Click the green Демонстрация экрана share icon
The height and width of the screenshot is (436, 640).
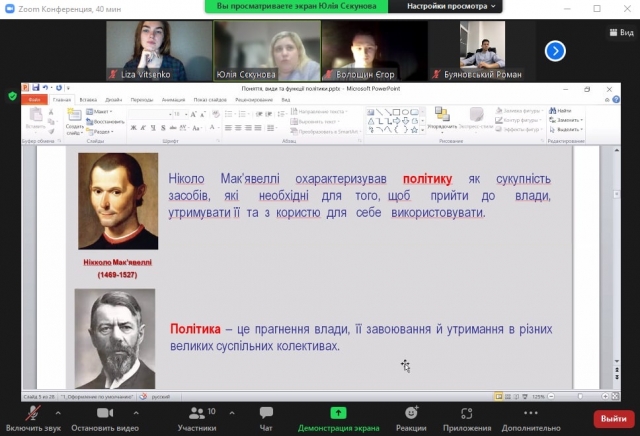pos(338,413)
